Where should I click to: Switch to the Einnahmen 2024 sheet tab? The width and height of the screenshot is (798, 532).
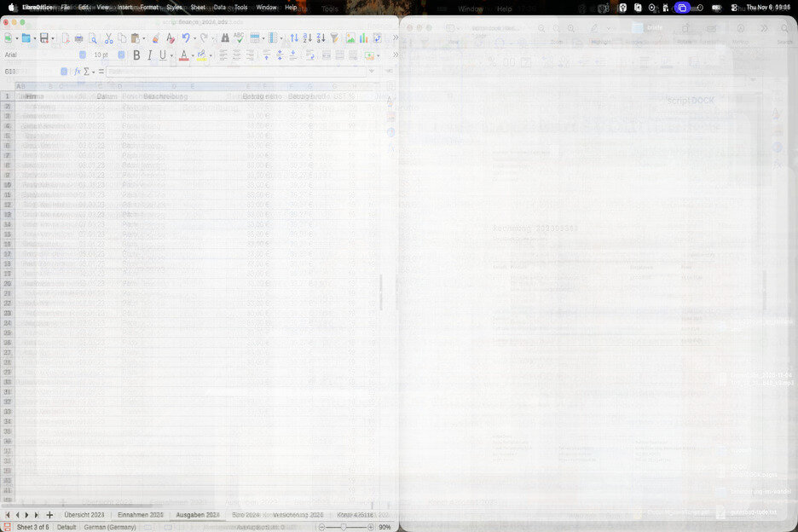coord(140,515)
